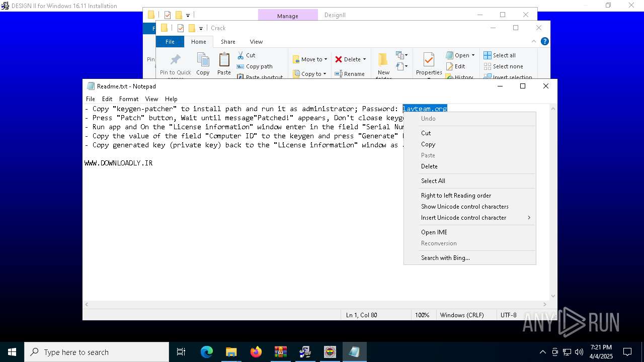Collapse the Crack window ribbon chevron
Image resolution: width=644 pixels, height=362 pixels.
point(534,41)
